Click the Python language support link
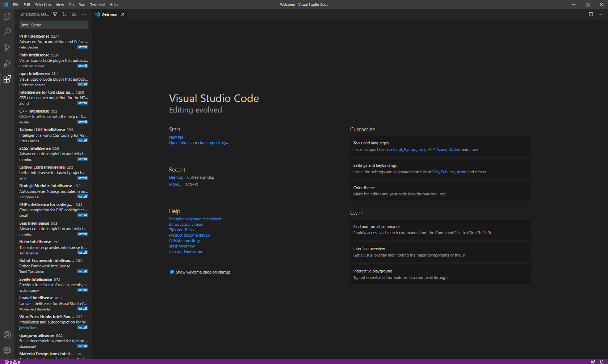The height and width of the screenshot is (364, 608). pyautogui.click(x=410, y=149)
